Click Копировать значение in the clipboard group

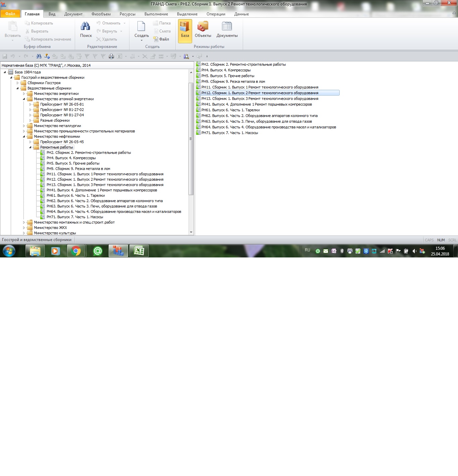pos(48,39)
